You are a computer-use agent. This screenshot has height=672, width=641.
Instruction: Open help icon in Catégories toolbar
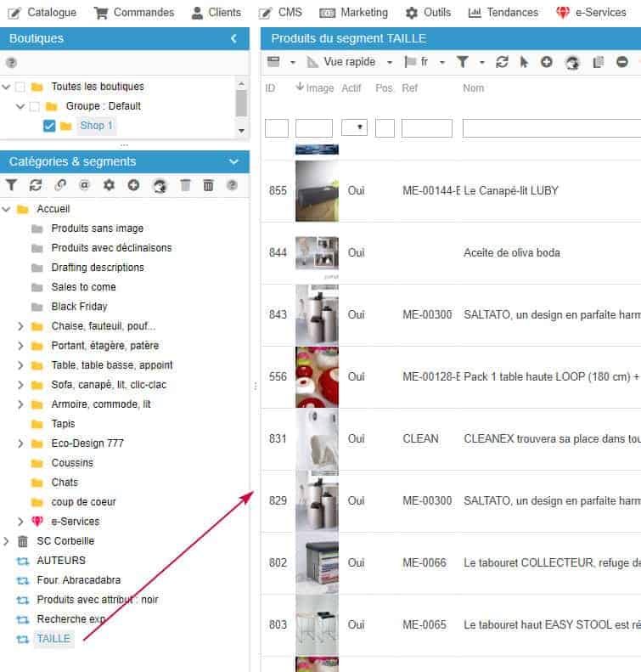click(232, 185)
